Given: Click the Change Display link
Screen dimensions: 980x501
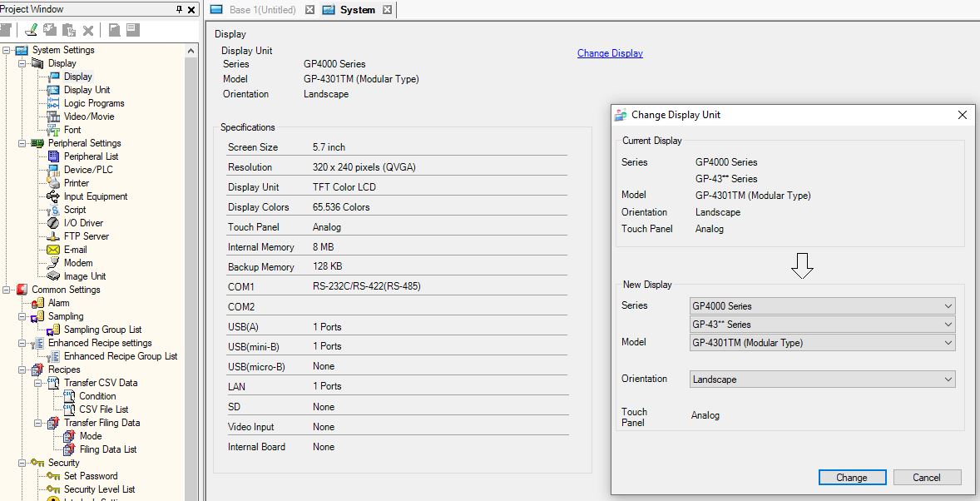Looking at the screenshot, I should tap(610, 53).
